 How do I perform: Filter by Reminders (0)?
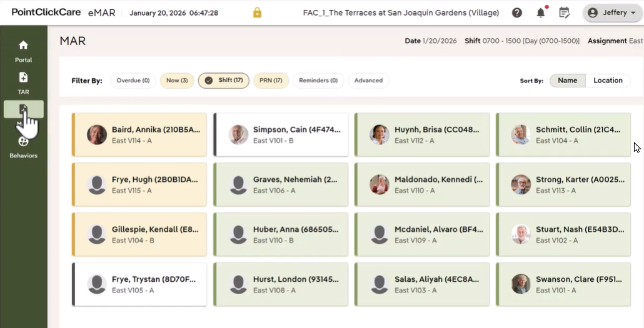coord(318,81)
